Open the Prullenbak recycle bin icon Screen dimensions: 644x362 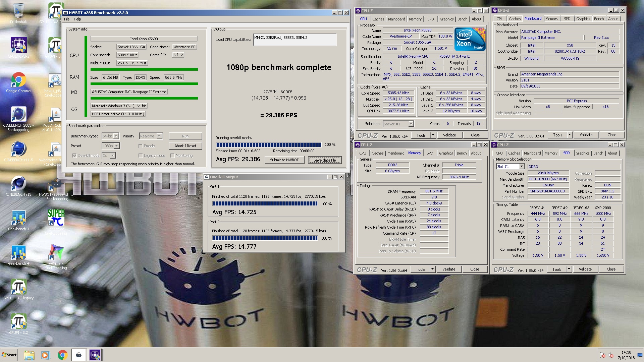[18, 13]
